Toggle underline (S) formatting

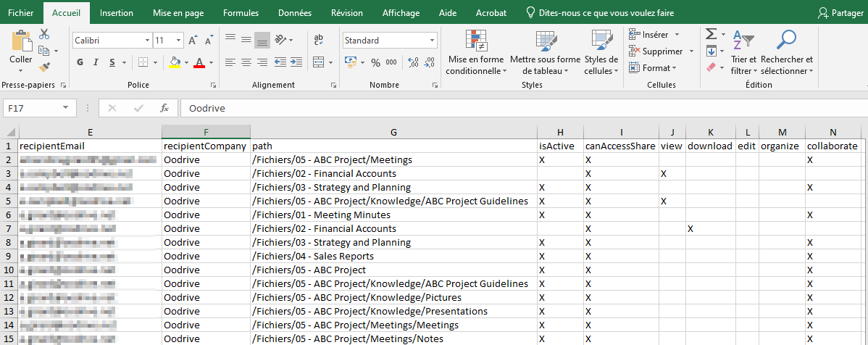point(112,62)
